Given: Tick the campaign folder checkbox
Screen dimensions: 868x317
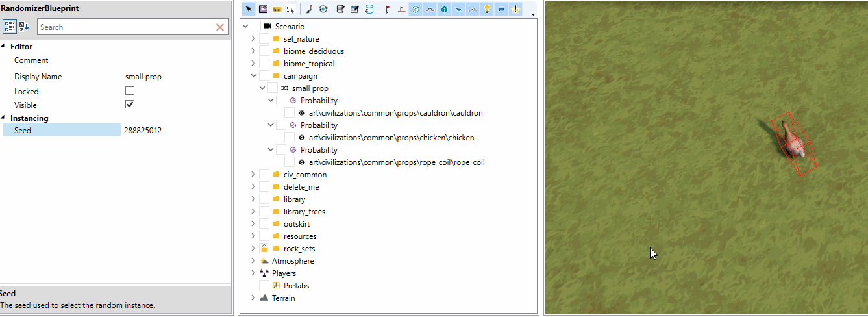Looking at the screenshot, I should coord(264,76).
